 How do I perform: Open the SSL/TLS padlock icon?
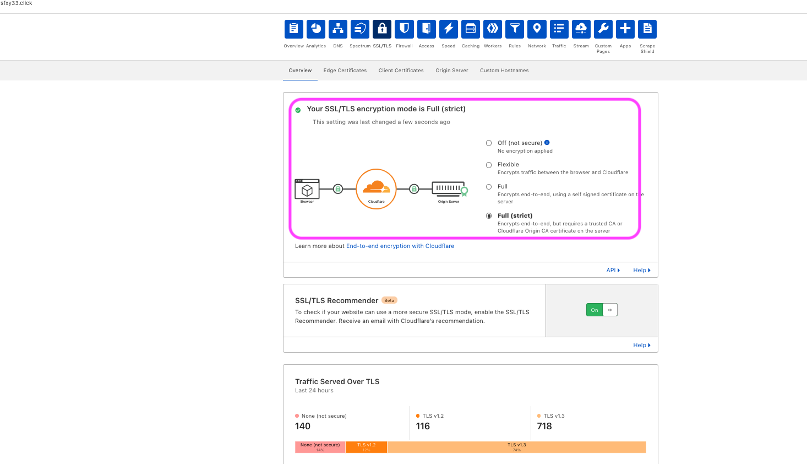(x=382, y=29)
